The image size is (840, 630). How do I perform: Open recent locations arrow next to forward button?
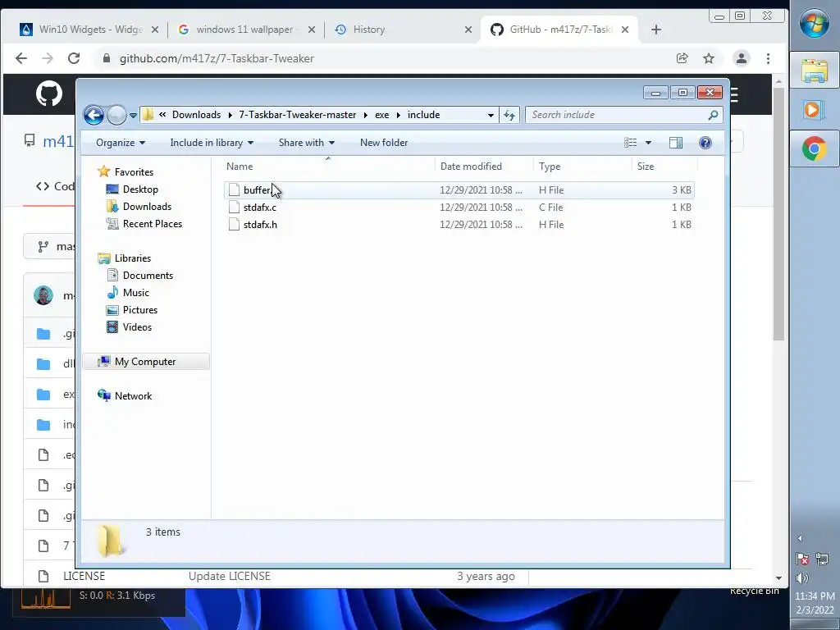point(133,115)
